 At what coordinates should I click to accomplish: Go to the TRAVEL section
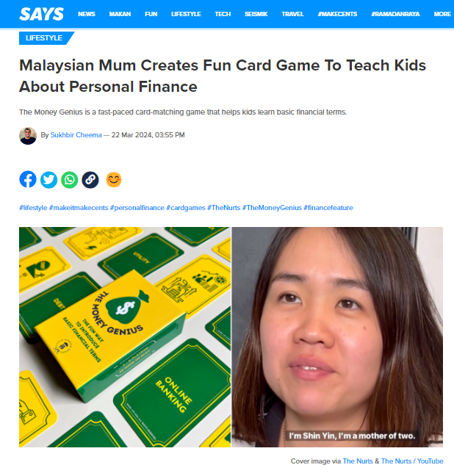(x=292, y=14)
